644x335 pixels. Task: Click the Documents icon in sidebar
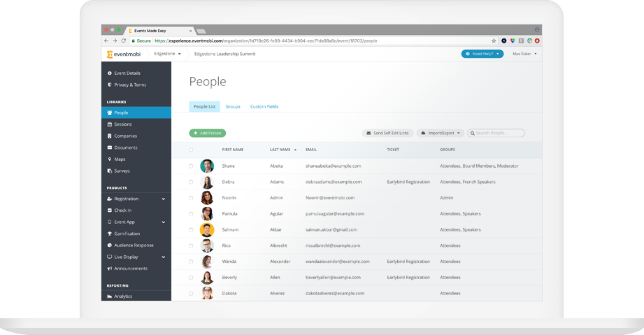(109, 148)
